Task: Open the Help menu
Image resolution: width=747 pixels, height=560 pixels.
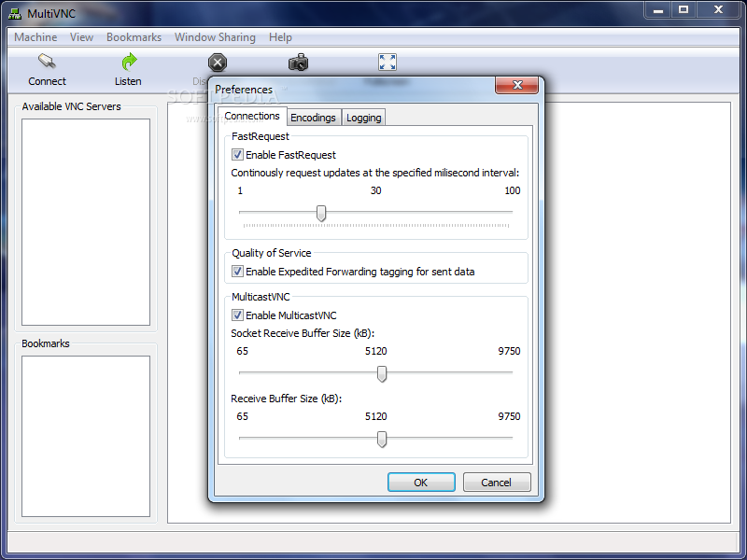Action: [280, 37]
